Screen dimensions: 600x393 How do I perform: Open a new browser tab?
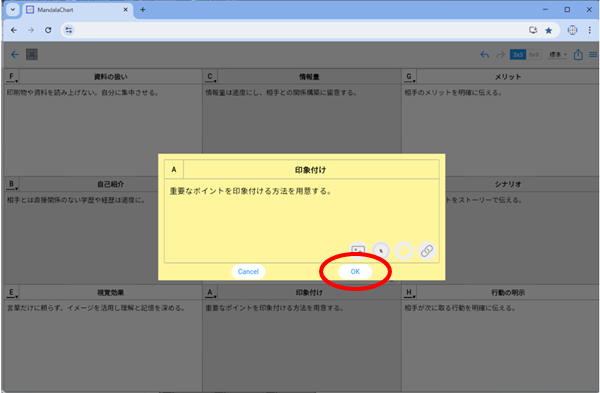(143, 10)
